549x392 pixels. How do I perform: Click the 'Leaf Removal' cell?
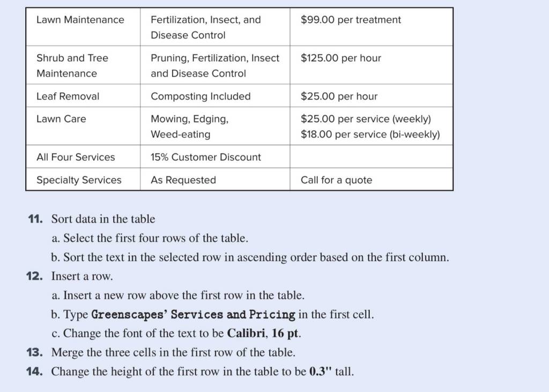tap(83, 95)
